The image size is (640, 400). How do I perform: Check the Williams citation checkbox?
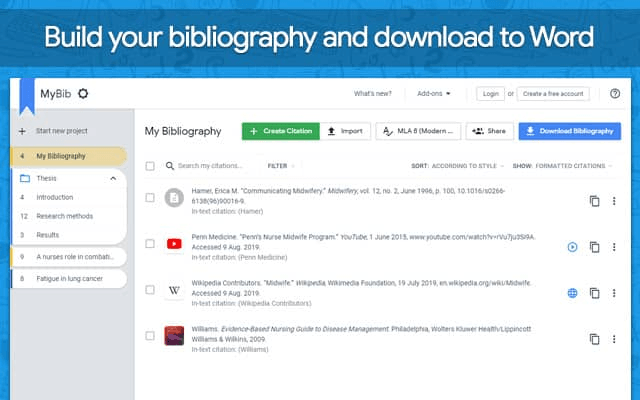[150, 336]
